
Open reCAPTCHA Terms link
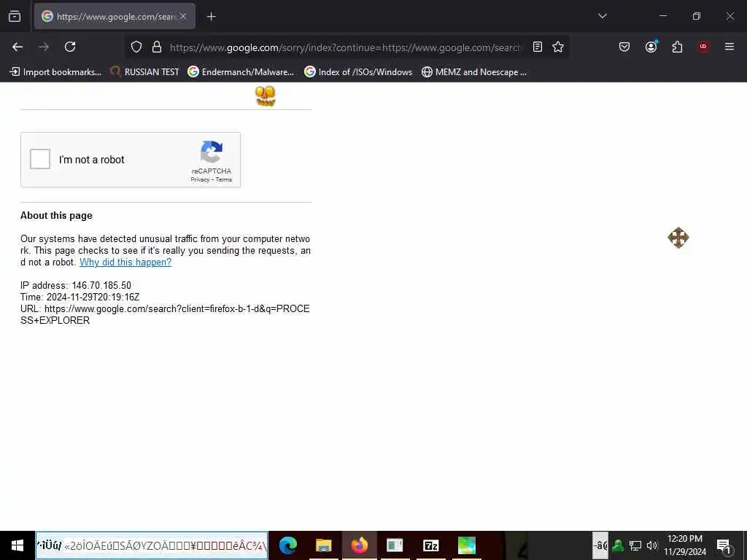point(224,179)
